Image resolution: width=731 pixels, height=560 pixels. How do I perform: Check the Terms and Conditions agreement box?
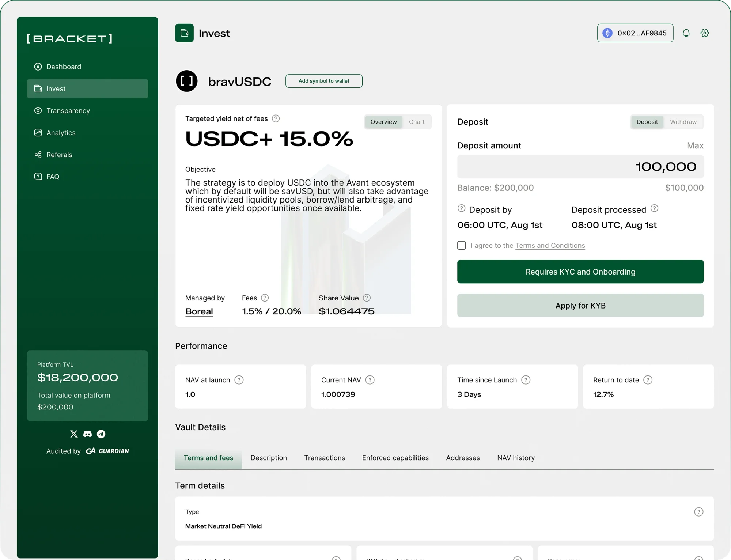(462, 245)
